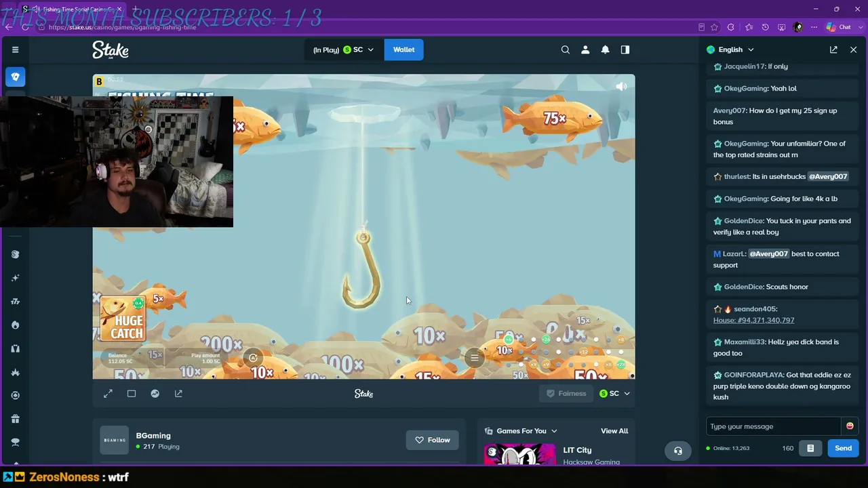Open the Stake coin sidebar icon
This screenshot has height=488, width=868.
(x=15, y=254)
